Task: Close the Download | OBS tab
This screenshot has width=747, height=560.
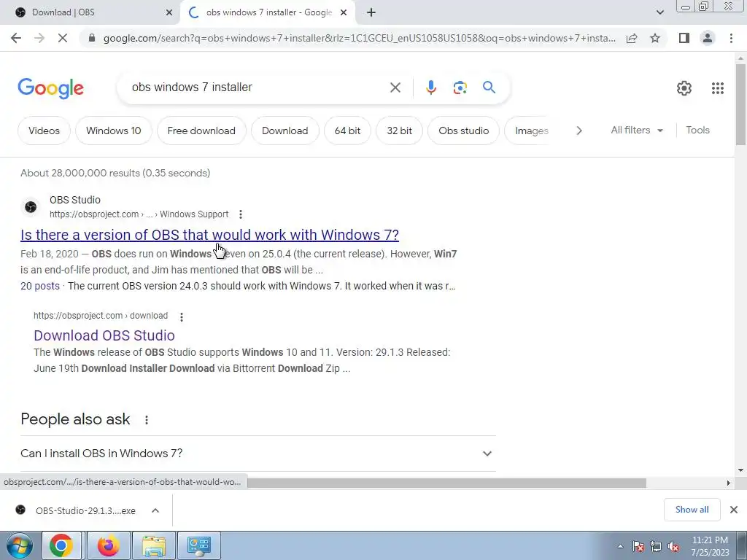Action: (x=169, y=13)
